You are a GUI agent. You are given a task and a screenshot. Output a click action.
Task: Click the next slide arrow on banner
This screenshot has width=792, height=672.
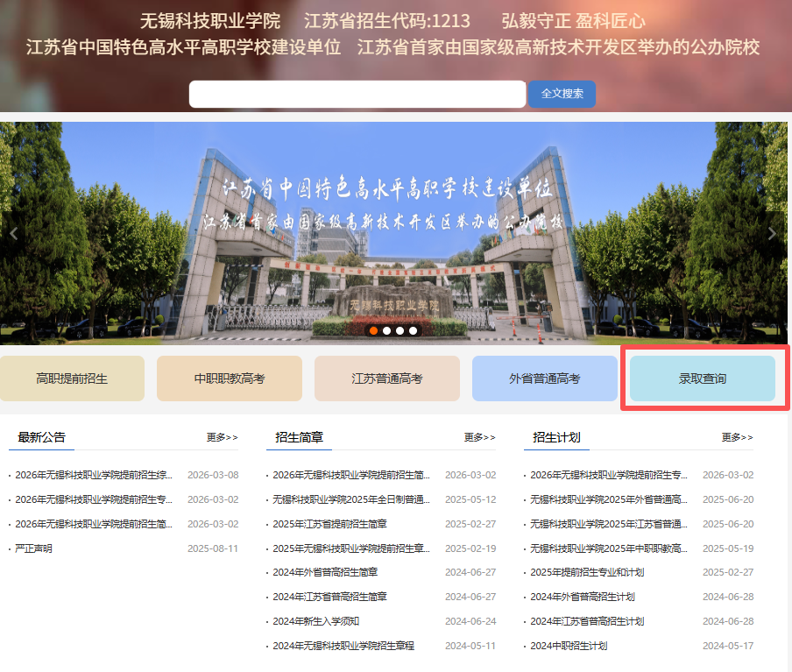click(x=771, y=234)
